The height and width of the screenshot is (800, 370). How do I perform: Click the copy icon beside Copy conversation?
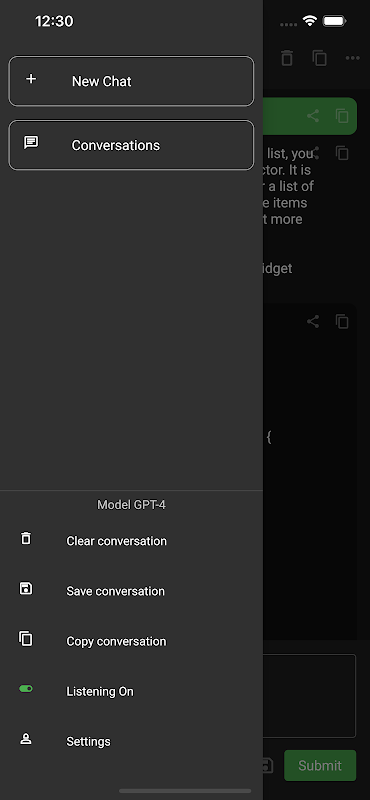coord(26,638)
